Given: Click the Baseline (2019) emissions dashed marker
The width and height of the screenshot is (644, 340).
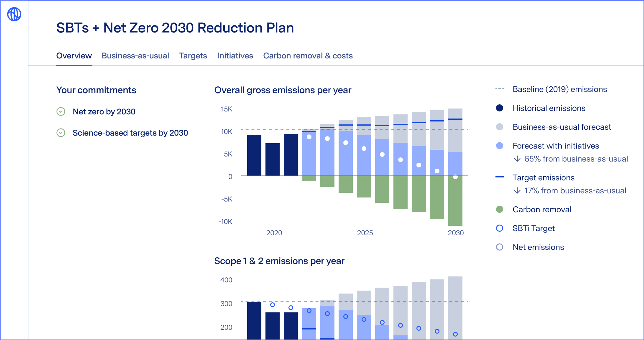Looking at the screenshot, I should tap(499, 89).
